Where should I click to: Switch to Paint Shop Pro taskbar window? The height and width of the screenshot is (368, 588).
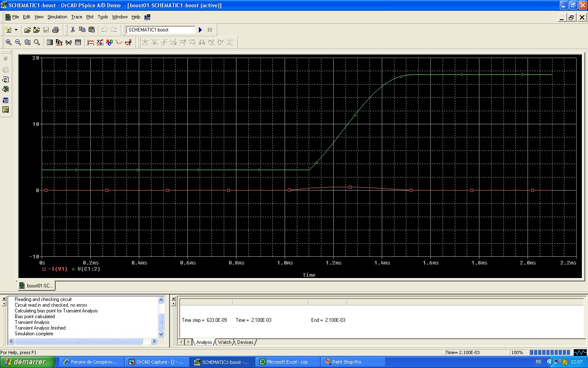pyautogui.click(x=353, y=362)
